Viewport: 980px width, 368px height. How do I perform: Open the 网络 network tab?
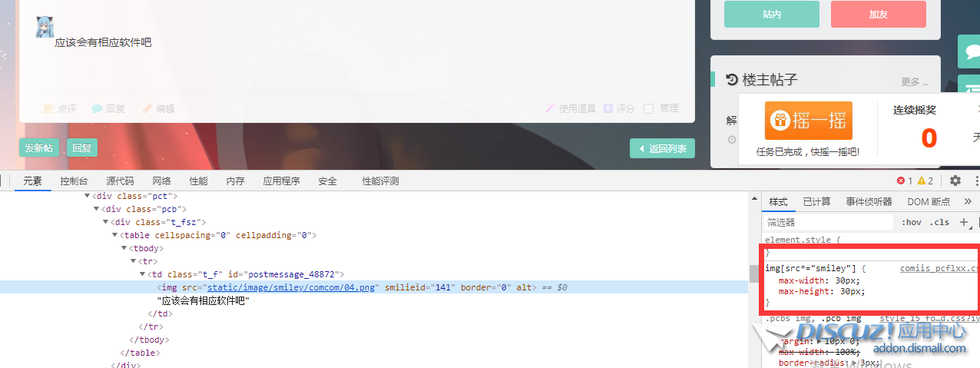click(x=161, y=181)
